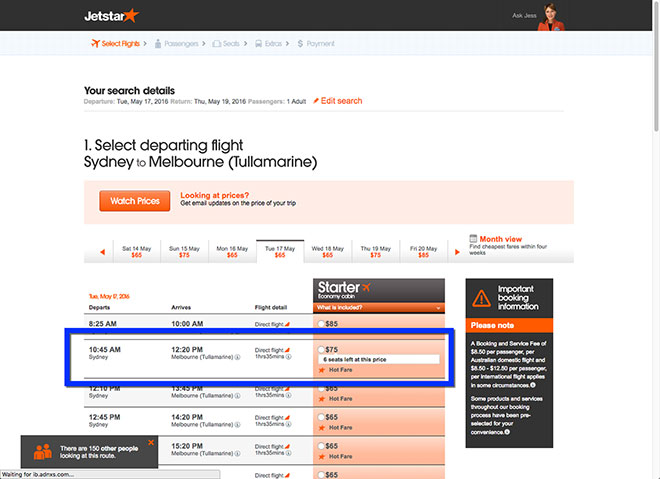
Task: Select Sun 15 May date tab
Action: pos(184,252)
